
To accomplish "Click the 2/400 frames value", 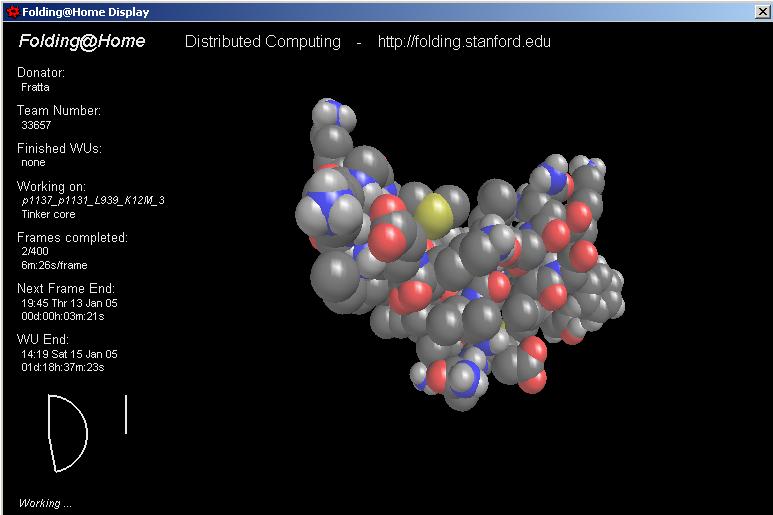I will point(35,251).
